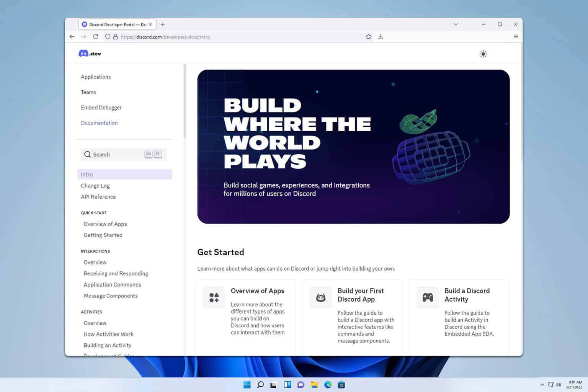
Task: Click the Build your First Discord App robot icon
Action: [x=321, y=297]
